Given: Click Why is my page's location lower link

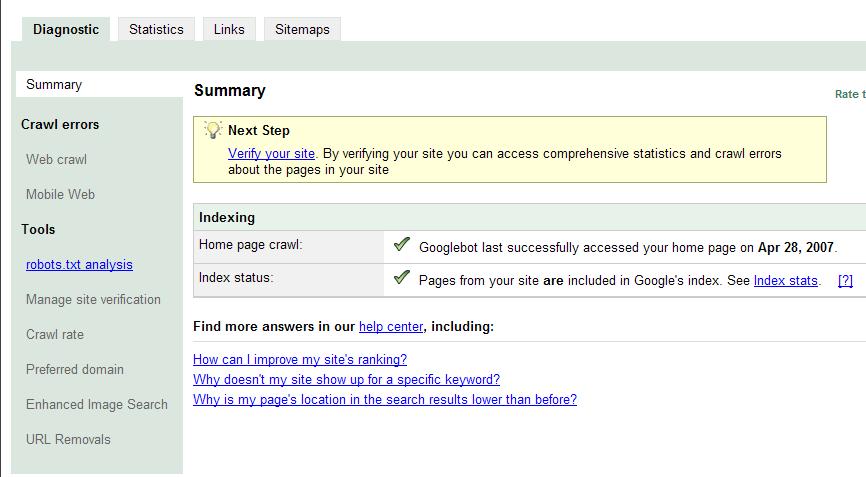Looking at the screenshot, I should click(x=385, y=399).
